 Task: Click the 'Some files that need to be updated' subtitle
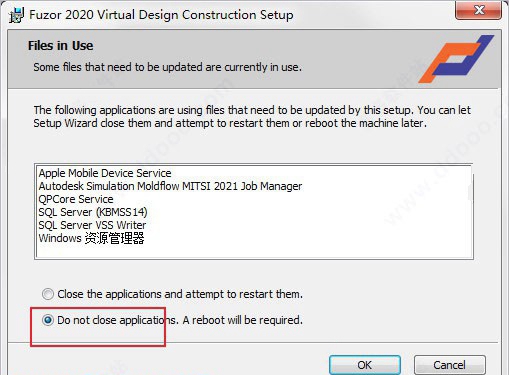pos(167,67)
